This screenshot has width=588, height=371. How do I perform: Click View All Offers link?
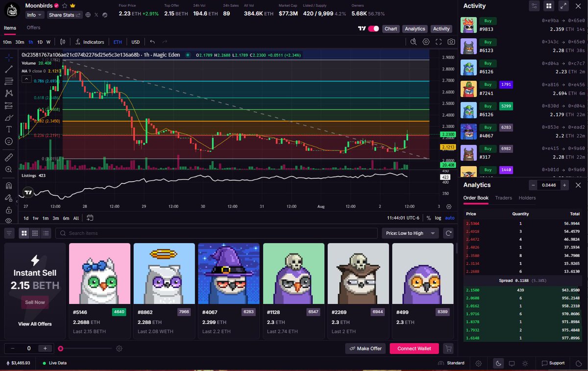click(35, 324)
